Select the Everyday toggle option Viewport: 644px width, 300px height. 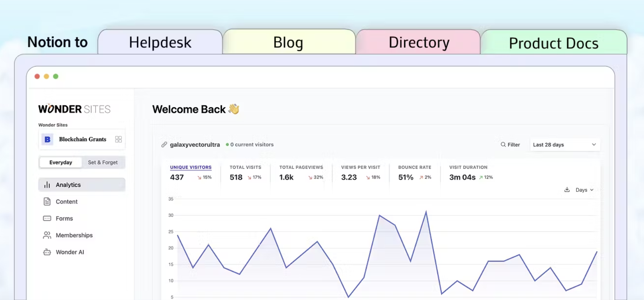coord(60,163)
